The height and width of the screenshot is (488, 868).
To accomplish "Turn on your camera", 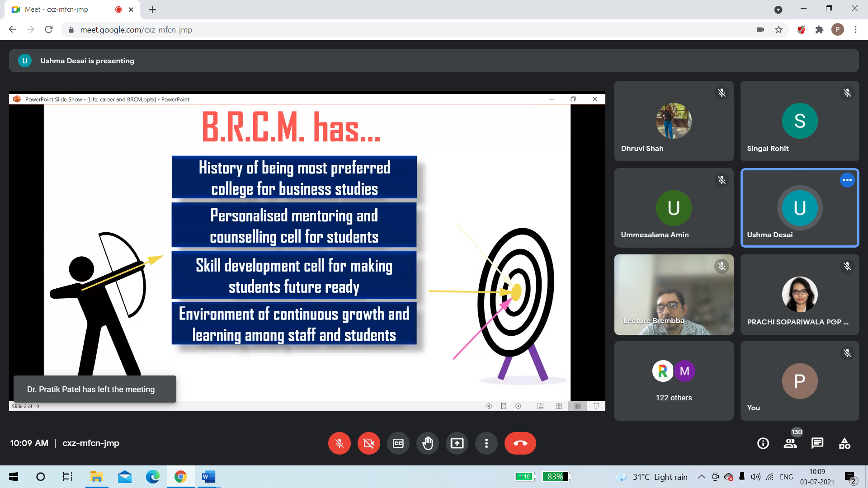I will [369, 443].
